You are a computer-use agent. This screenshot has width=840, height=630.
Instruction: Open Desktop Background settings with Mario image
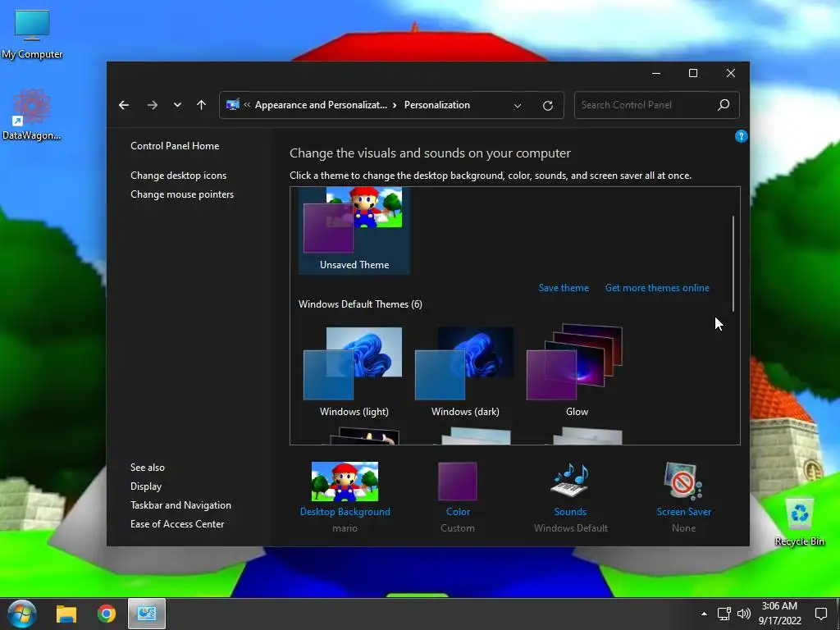345,482
